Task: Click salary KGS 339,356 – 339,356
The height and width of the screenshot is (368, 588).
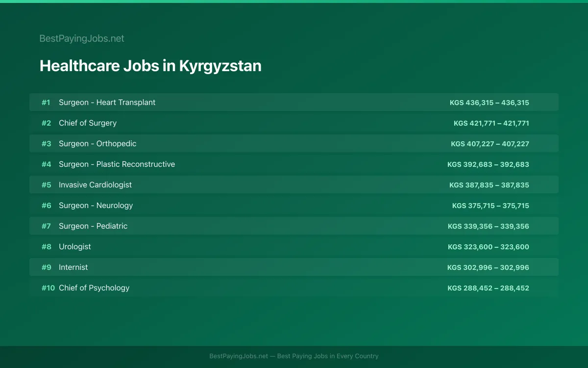Action: 489,226
